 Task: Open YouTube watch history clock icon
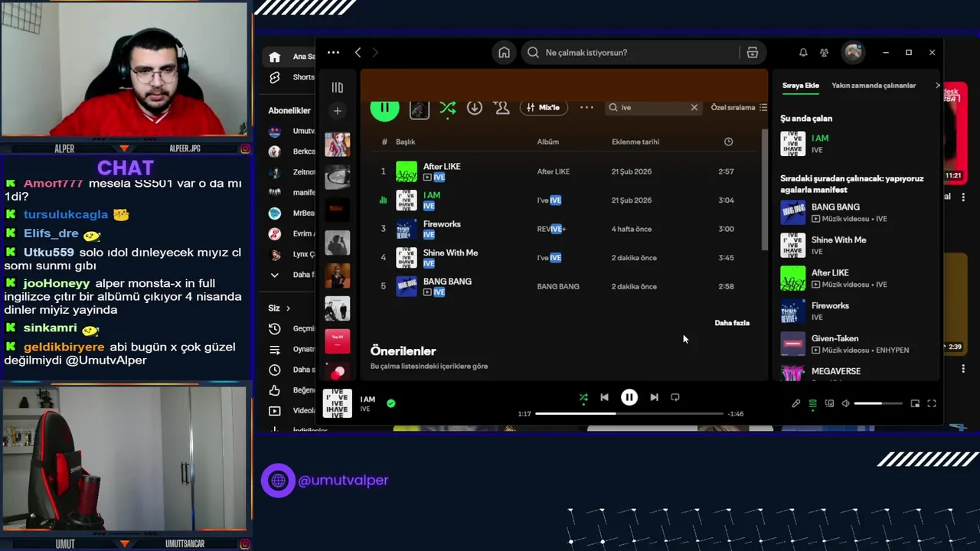point(275,328)
